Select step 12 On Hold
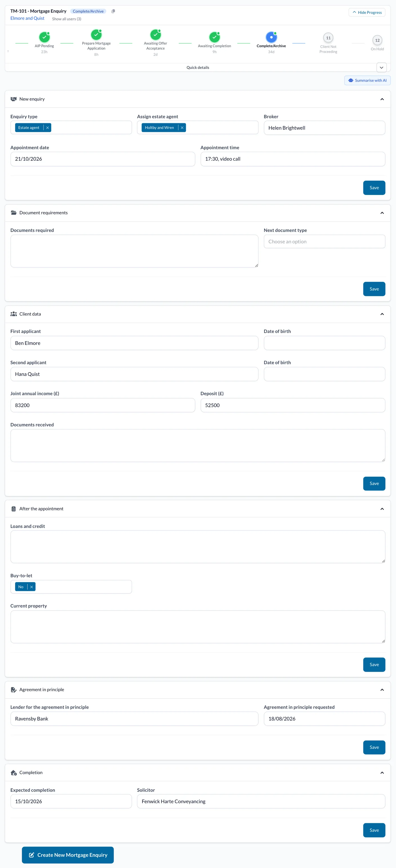This screenshot has height=868, width=396. point(377,40)
